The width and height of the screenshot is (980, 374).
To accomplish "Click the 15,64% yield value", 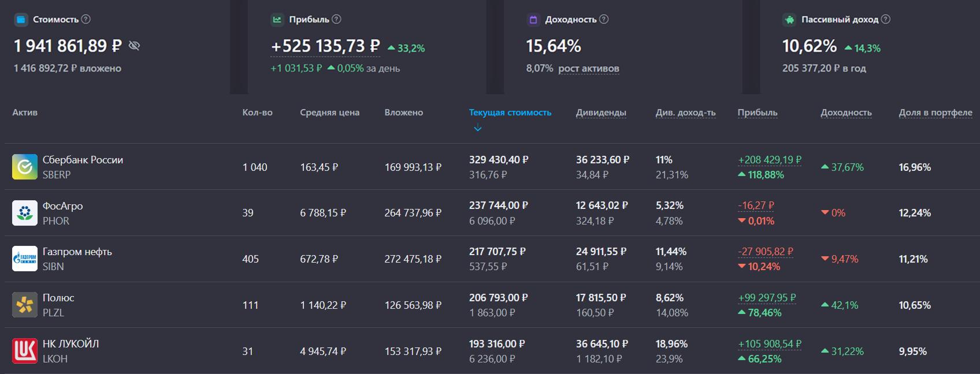I will tap(554, 46).
